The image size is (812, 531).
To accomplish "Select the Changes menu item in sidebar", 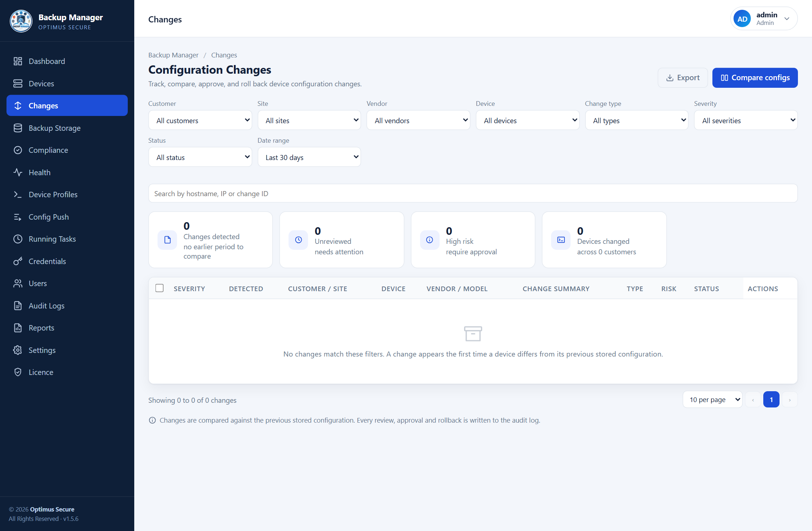I will click(67, 105).
